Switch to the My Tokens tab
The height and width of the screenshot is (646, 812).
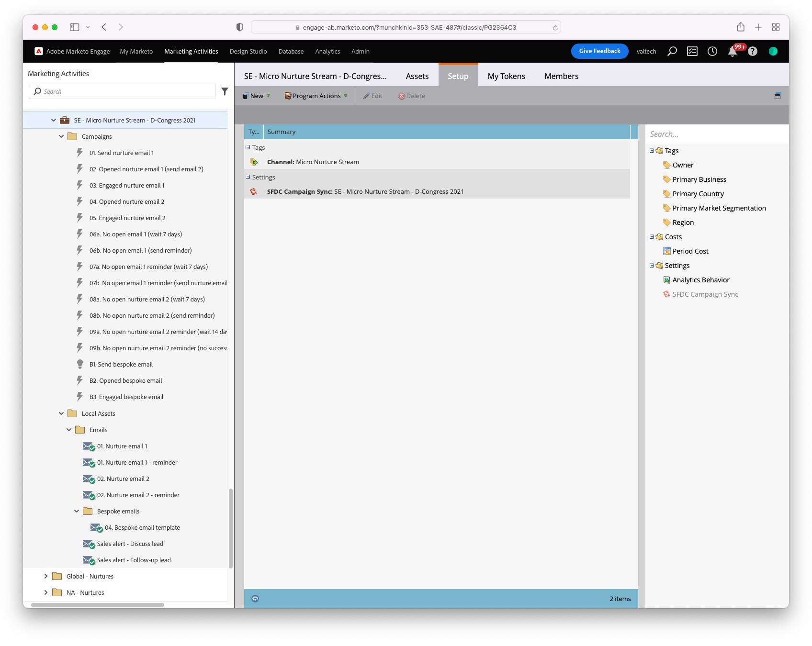tap(507, 76)
